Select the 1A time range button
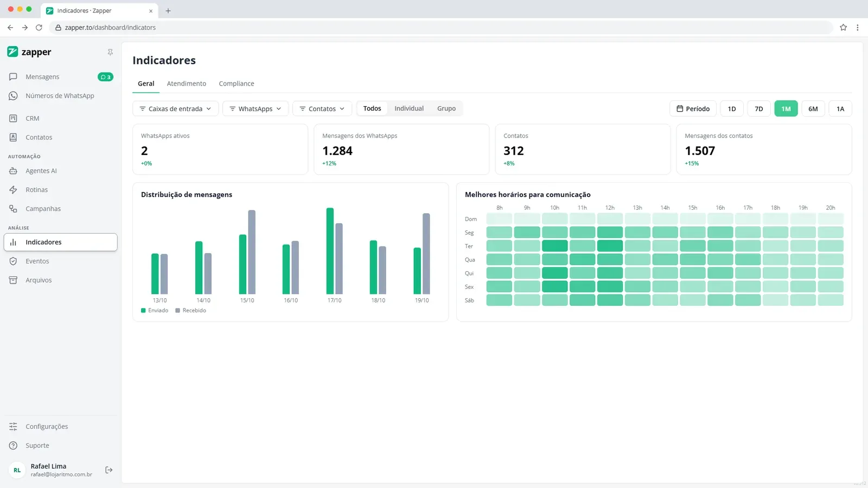868x488 pixels. pyautogui.click(x=840, y=109)
